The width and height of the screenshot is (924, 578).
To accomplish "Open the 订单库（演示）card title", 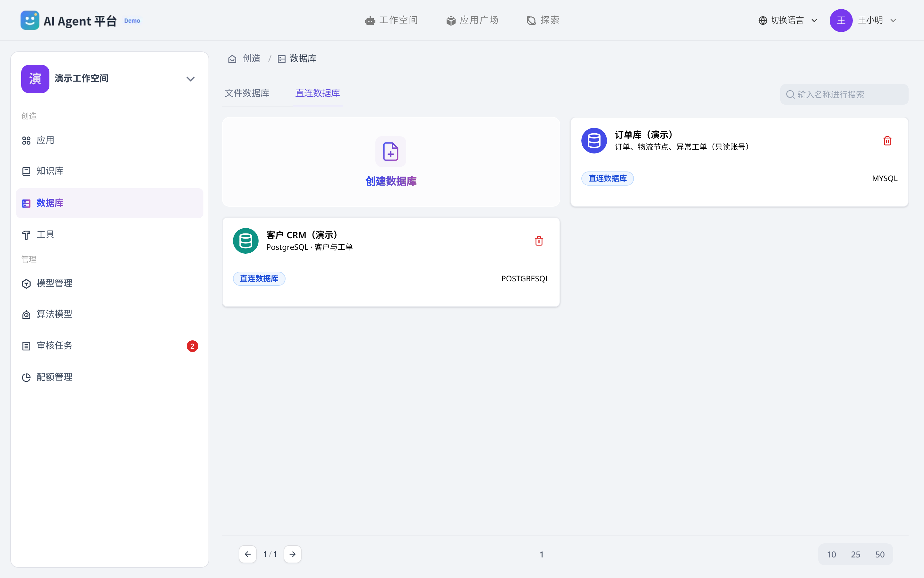I will (x=644, y=135).
